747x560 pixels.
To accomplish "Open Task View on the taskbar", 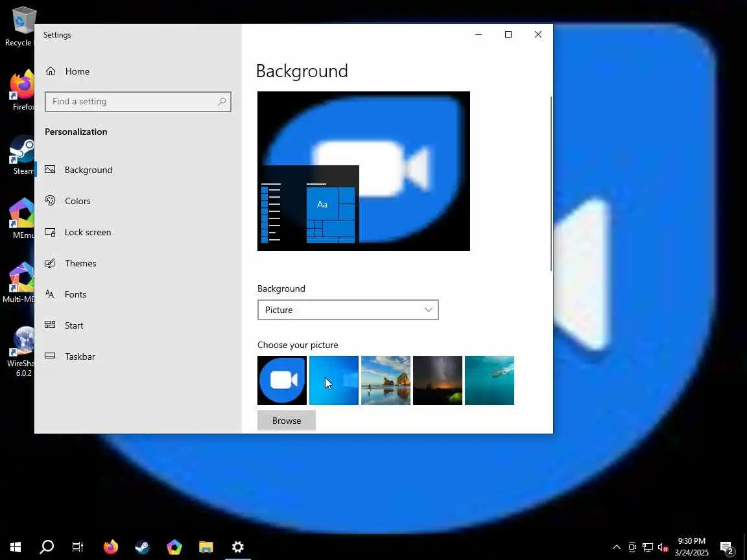I will tap(78, 546).
